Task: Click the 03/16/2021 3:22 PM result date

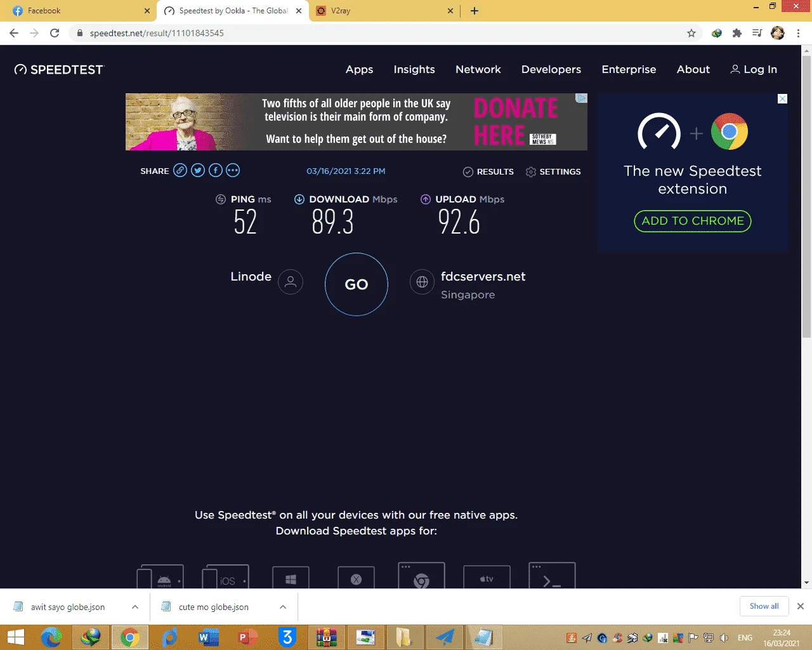Action: [346, 171]
